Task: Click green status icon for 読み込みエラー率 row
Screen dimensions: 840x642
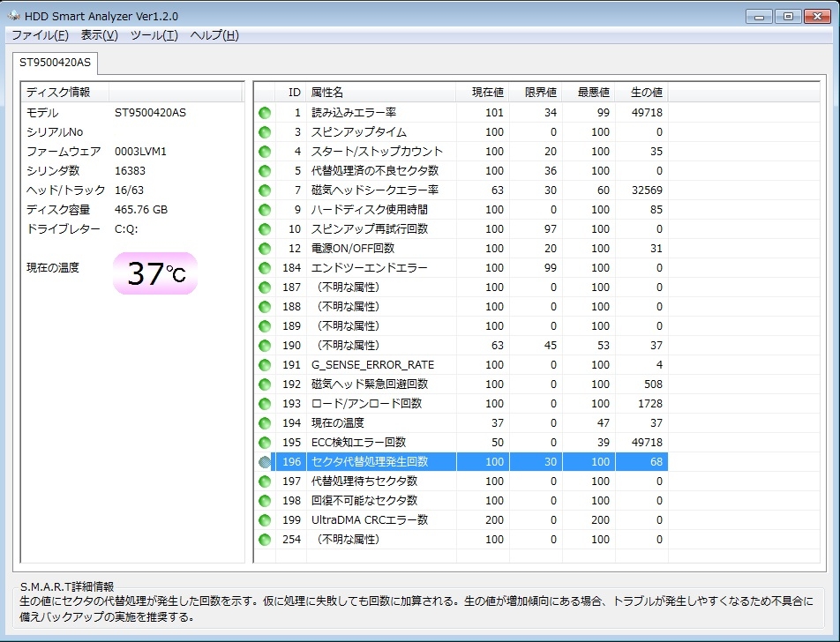Action: (264, 113)
